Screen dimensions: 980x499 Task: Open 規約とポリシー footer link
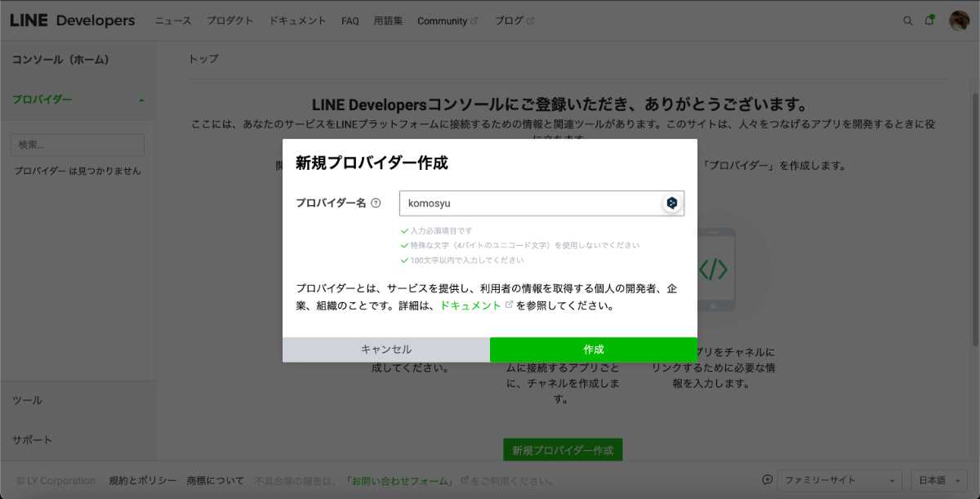point(142,481)
